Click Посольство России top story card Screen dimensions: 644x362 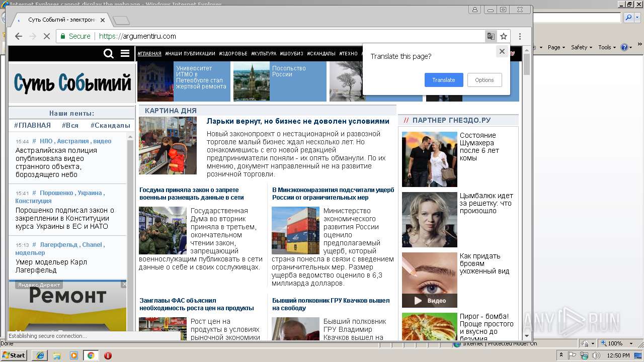click(280, 81)
